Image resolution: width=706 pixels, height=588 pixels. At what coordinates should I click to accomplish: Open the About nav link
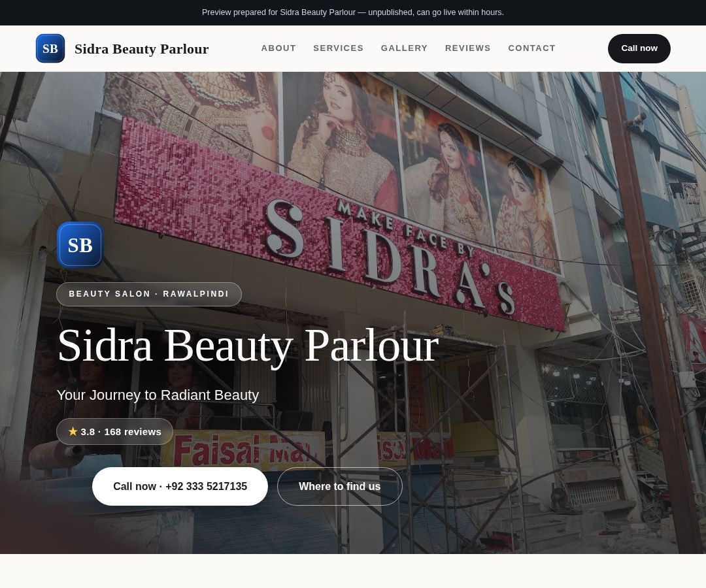(278, 48)
